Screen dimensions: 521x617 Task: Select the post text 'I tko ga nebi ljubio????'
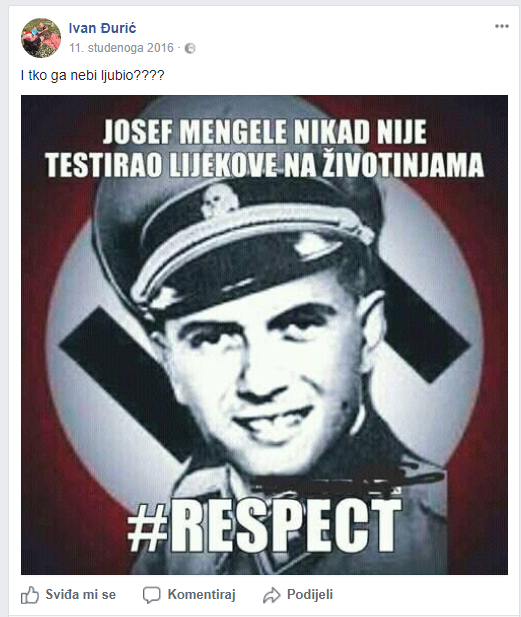point(92,75)
